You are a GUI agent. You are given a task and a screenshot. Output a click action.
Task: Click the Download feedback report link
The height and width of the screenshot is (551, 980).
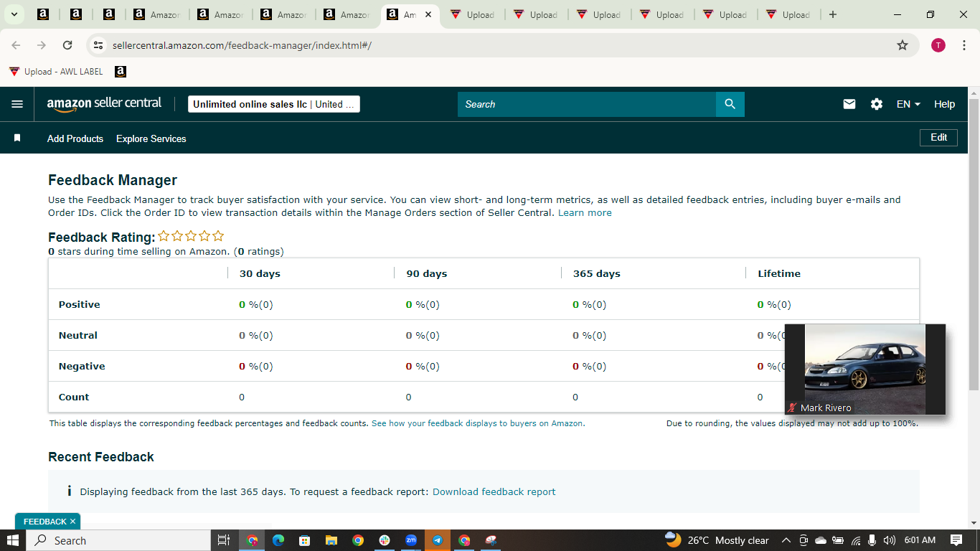point(494,492)
